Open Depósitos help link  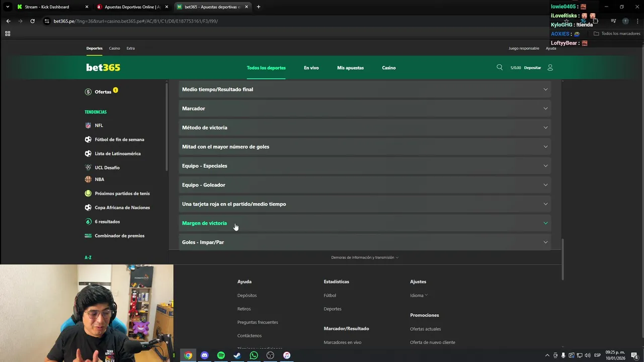247,296
